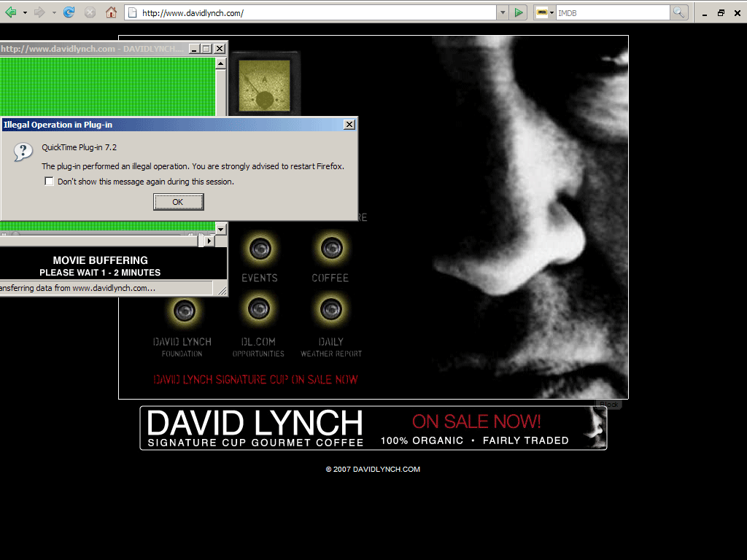The width and height of the screenshot is (747, 560).
Task: Open the COFFEE text link
Action: point(330,278)
